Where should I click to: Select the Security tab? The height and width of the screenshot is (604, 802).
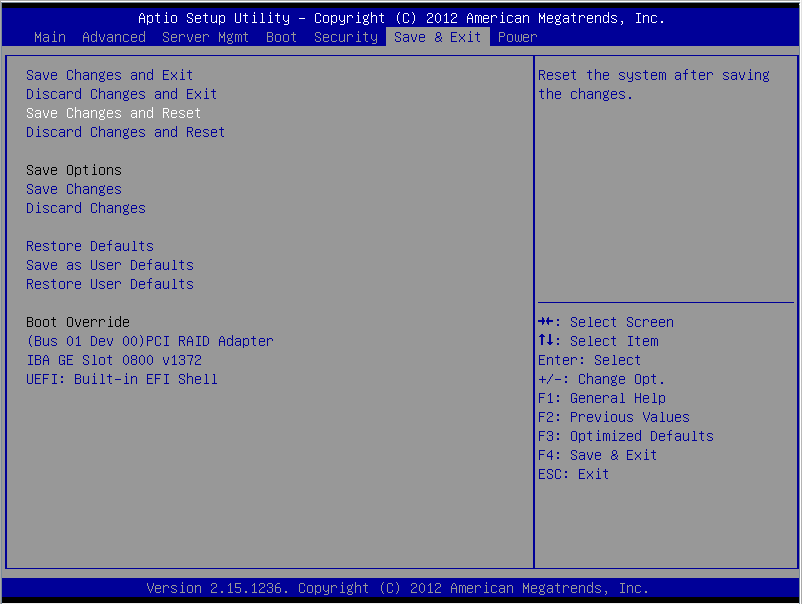tap(346, 37)
